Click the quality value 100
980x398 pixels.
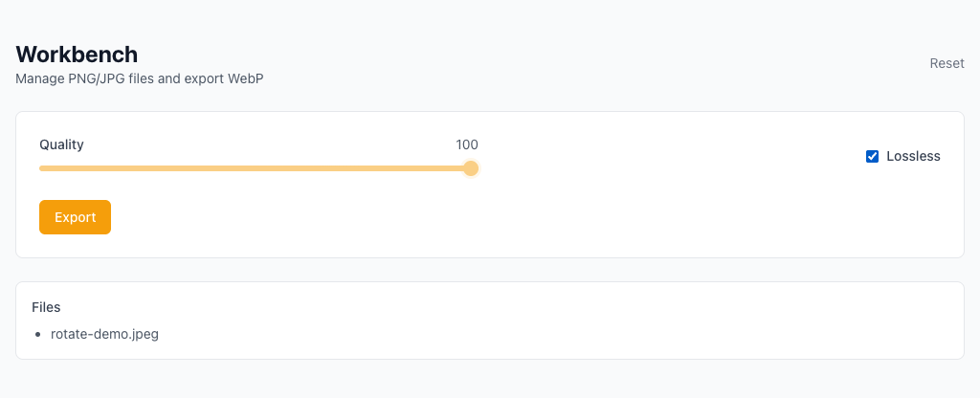point(466,144)
